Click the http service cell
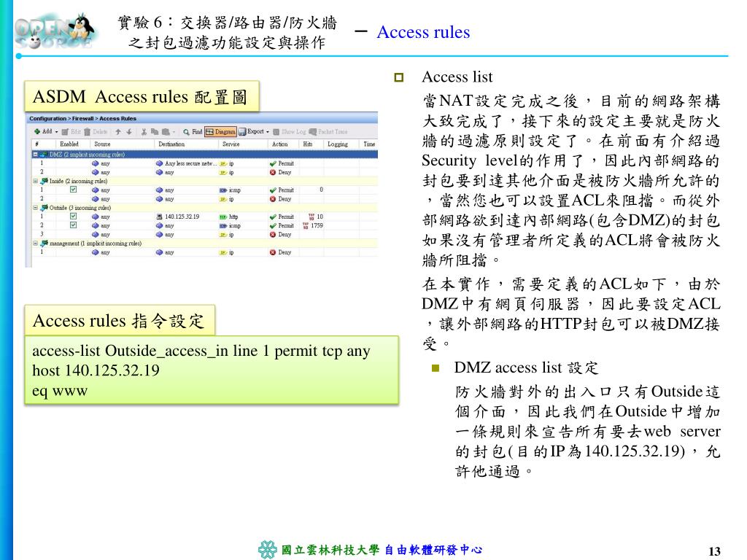 click(228, 217)
